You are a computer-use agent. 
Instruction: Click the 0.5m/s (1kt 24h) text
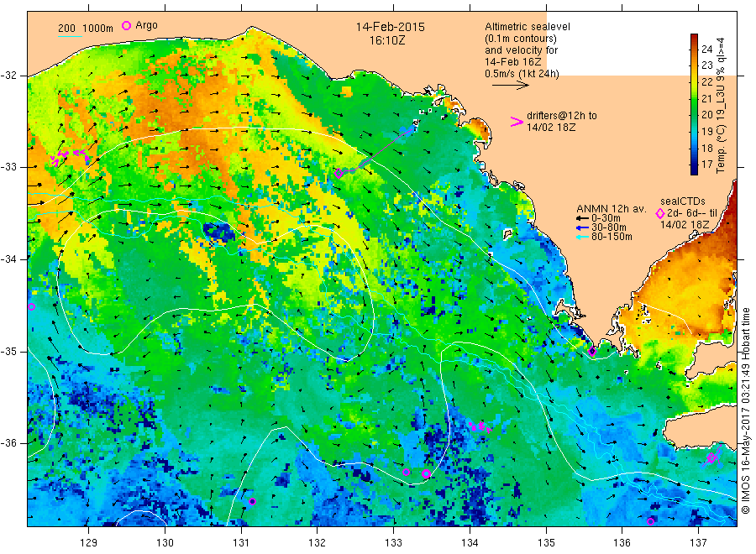point(522,74)
